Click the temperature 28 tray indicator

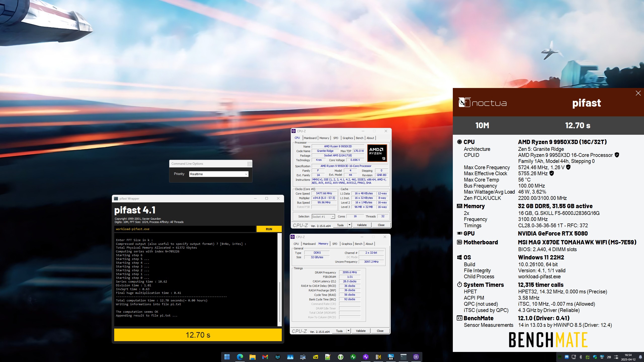pyautogui.click(x=609, y=357)
